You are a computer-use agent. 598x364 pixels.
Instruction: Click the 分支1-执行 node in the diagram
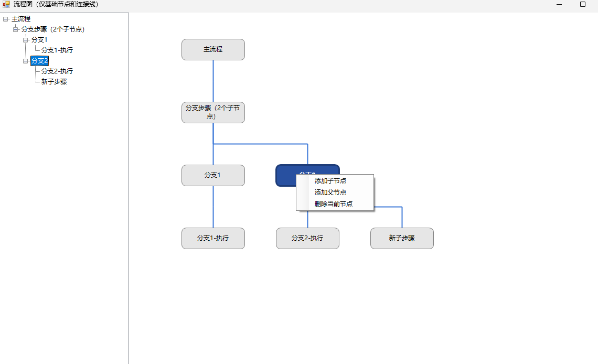(213, 238)
